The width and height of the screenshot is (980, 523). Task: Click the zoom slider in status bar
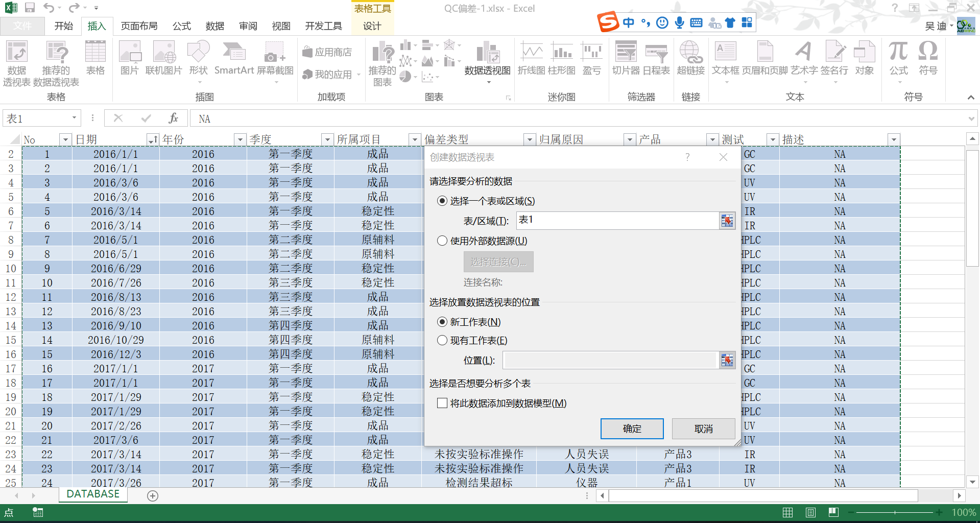[895, 512]
